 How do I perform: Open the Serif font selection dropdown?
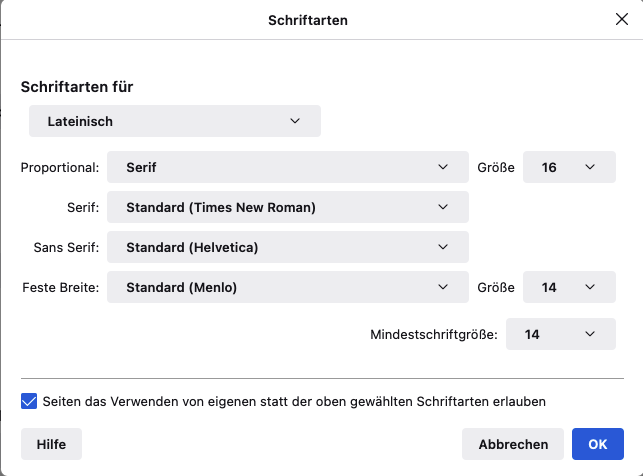pyautogui.click(x=287, y=207)
